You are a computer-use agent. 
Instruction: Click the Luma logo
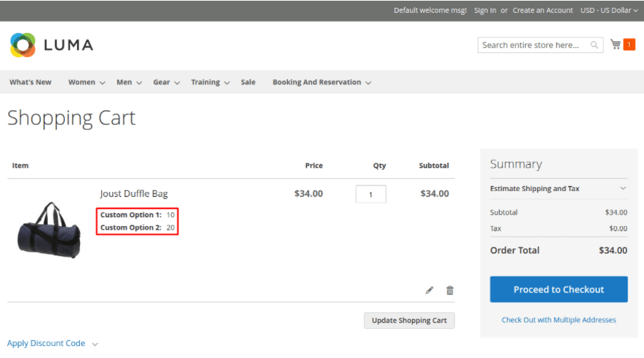pos(51,45)
